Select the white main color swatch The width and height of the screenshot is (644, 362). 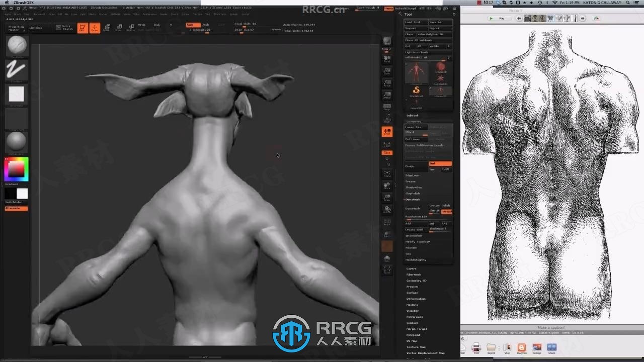pos(22,194)
